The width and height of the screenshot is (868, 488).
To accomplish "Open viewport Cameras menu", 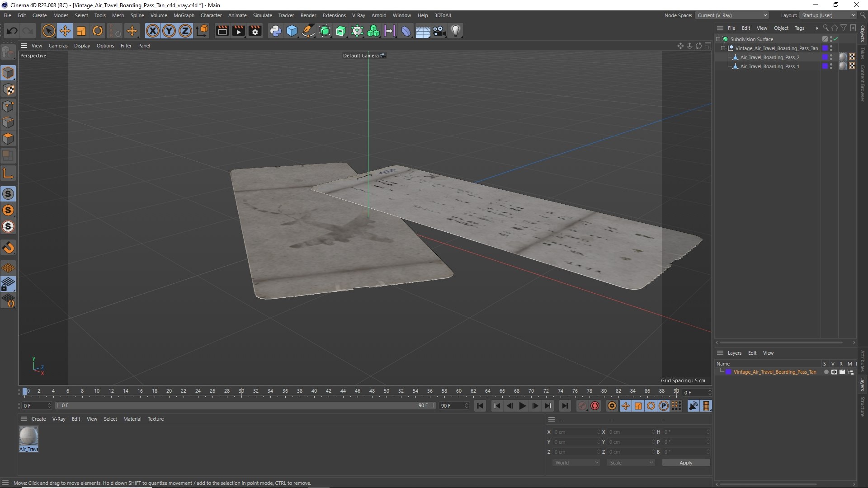I will click(58, 46).
